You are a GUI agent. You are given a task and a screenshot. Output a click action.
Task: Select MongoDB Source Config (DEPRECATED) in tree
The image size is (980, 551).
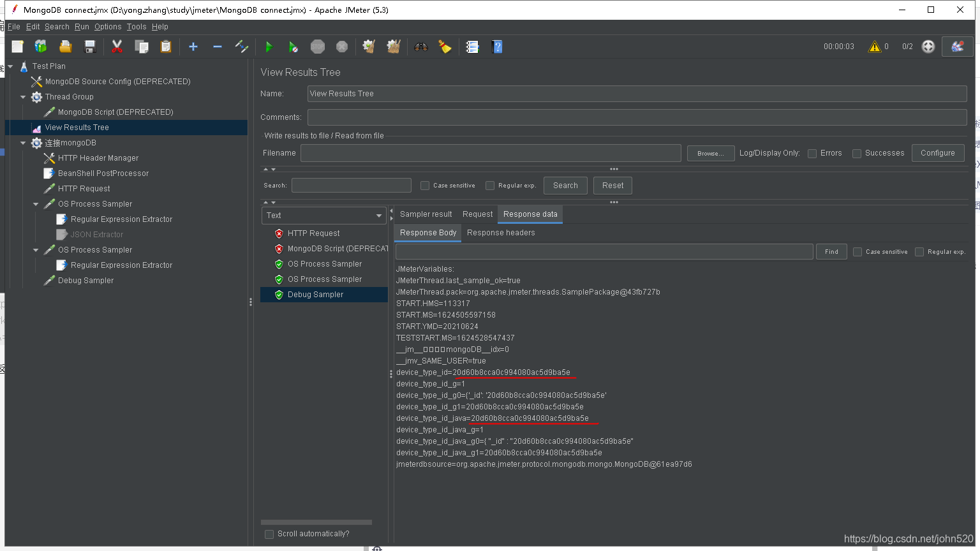click(117, 82)
